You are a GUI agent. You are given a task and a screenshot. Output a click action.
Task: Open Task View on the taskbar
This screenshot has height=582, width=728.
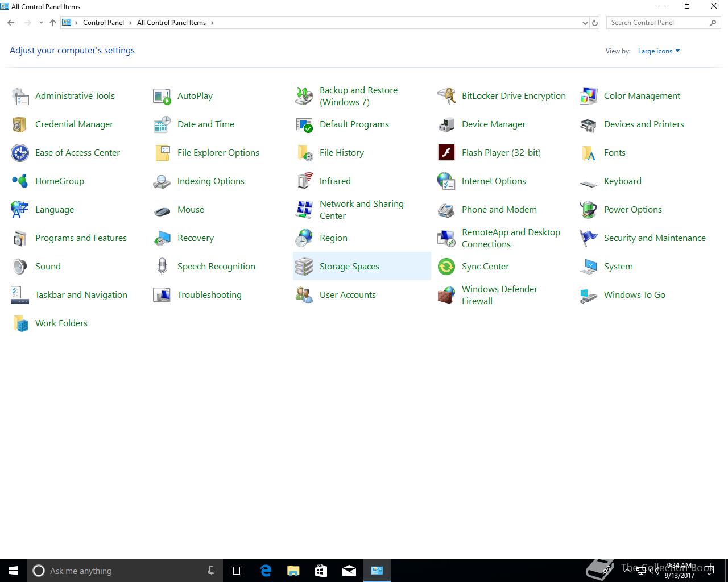(237, 571)
